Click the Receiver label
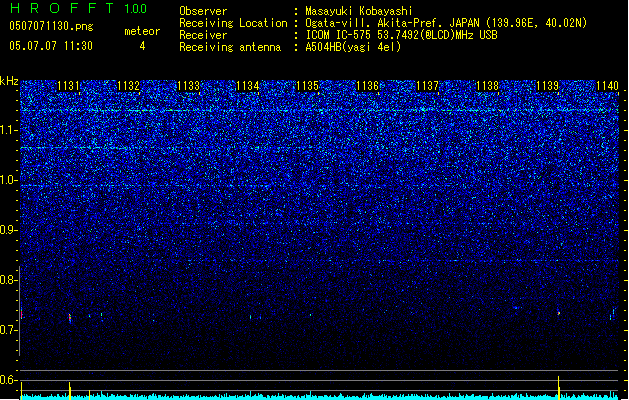 click(203, 35)
